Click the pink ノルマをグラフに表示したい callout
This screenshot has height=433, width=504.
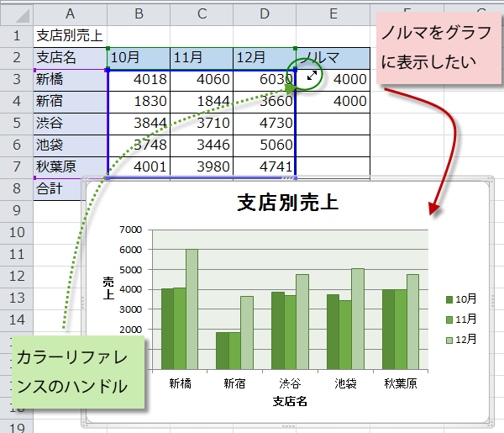click(x=438, y=48)
